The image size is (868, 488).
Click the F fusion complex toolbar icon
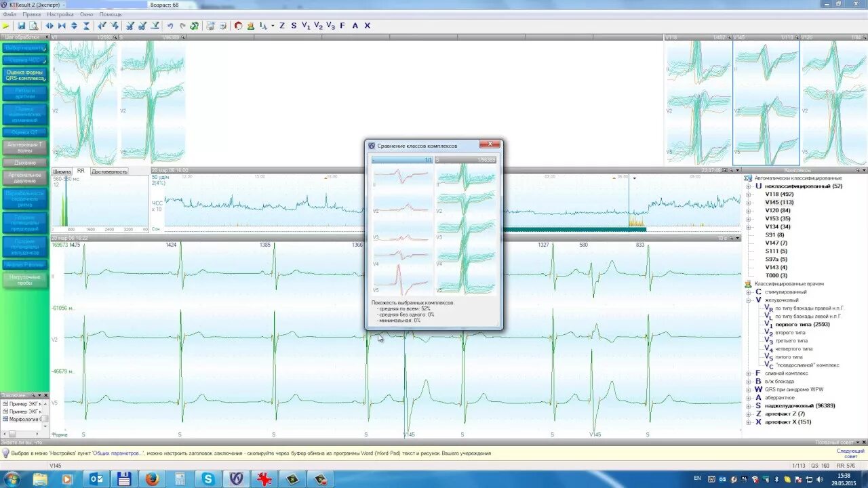(342, 26)
